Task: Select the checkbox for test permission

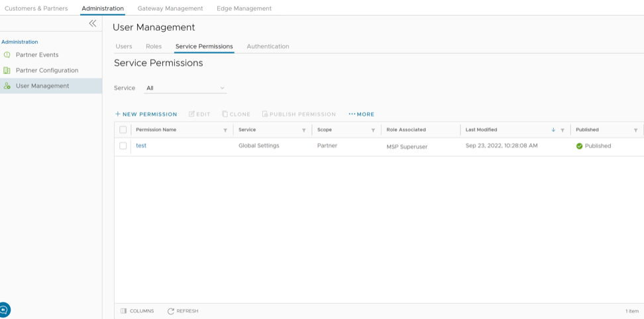Action: (x=123, y=146)
